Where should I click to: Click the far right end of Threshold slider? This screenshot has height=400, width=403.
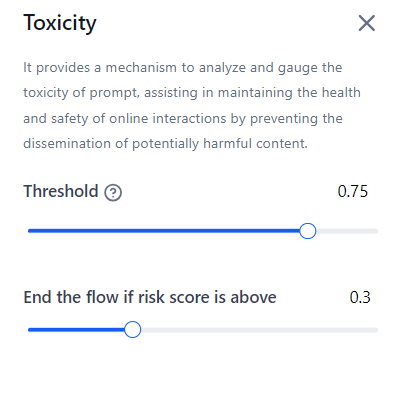coord(376,231)
